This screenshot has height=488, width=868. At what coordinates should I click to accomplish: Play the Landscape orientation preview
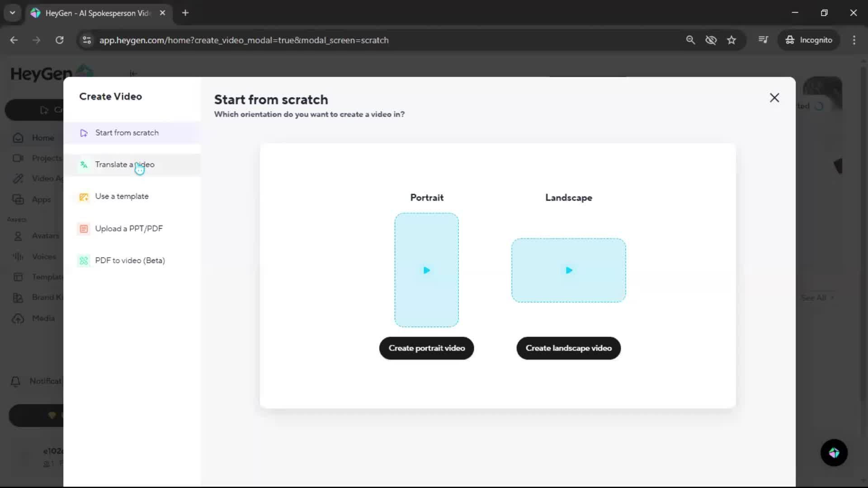569,270
